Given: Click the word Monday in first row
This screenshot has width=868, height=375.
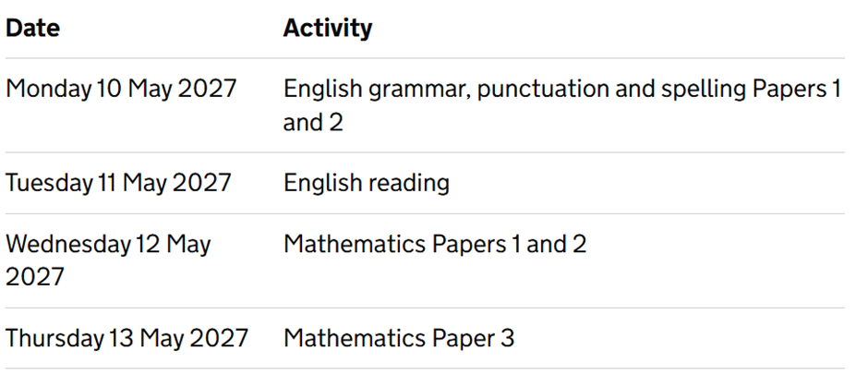Looking at the screenshot, I should tap(49, 90).
